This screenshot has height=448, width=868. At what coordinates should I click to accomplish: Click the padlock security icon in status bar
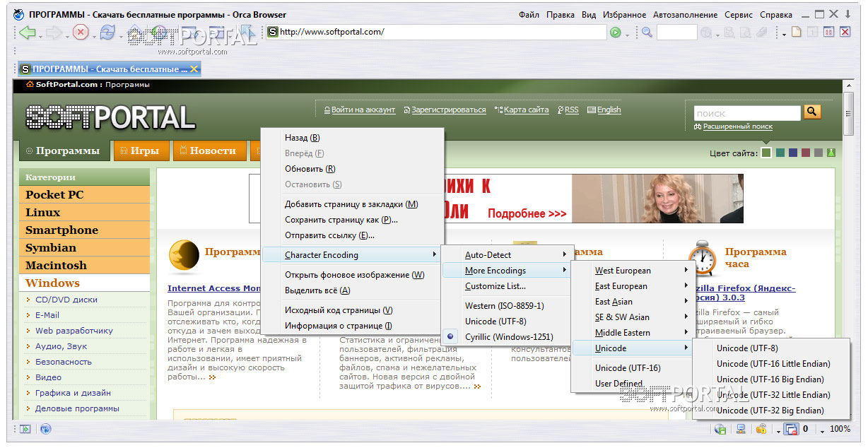(x=761, y=428)
